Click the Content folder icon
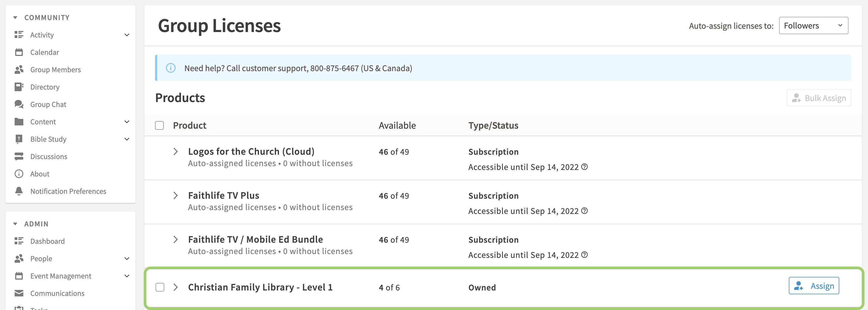This screenshot has height=310, width=868. pyautogui.click(x=19, y=122)
